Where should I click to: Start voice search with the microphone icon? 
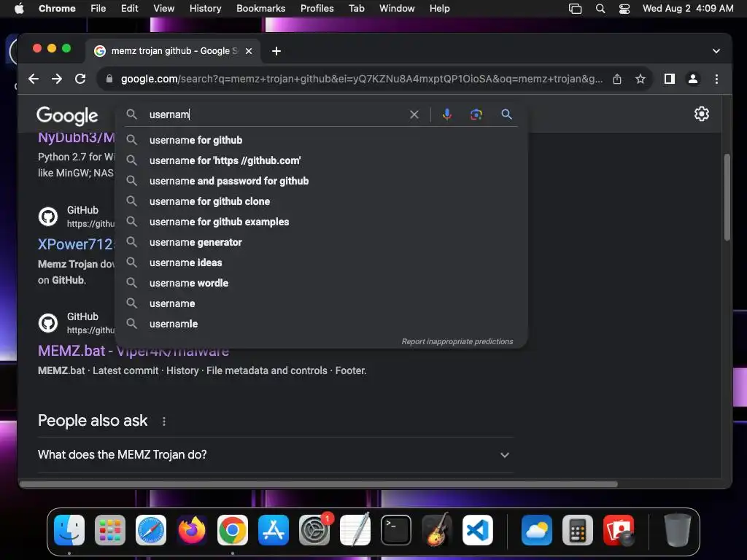pos(447,114)
